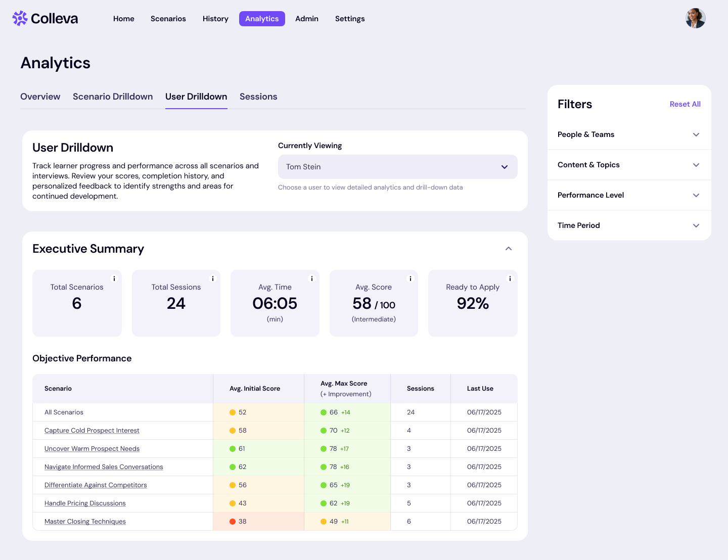Click the Colleva flower logo
This screenshot has height=560, width=728.
[19, 18]
